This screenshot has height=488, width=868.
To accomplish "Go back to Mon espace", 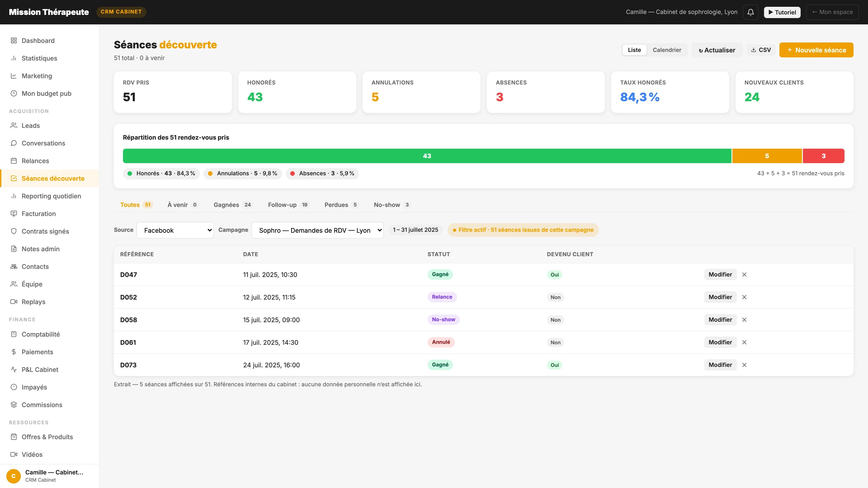I will click(832, 12).
